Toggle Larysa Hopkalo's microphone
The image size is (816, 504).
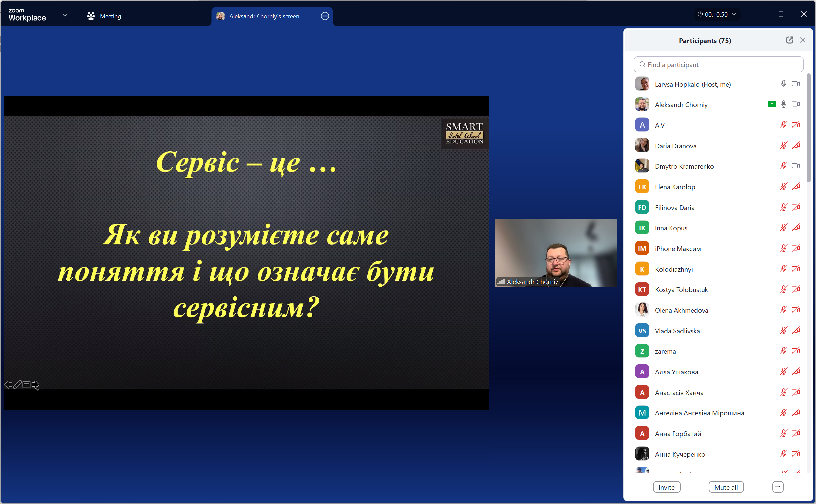[x=783, y=84]
